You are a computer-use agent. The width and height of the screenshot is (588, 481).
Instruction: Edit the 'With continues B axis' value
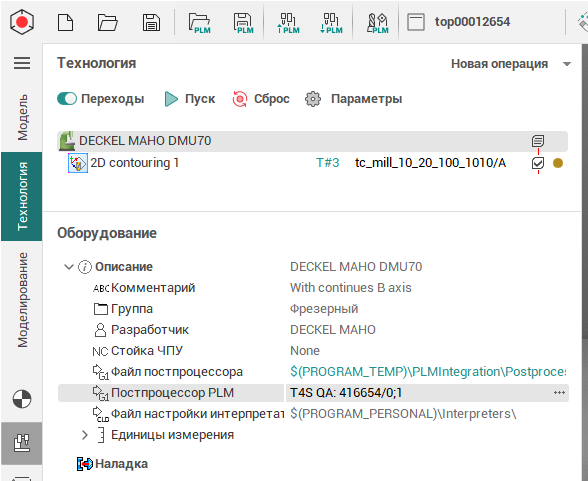point(351,288)
